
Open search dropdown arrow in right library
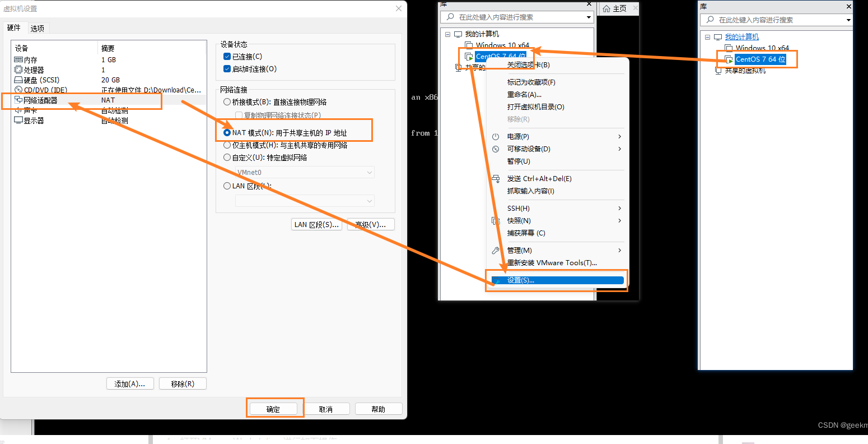point(848,20)
